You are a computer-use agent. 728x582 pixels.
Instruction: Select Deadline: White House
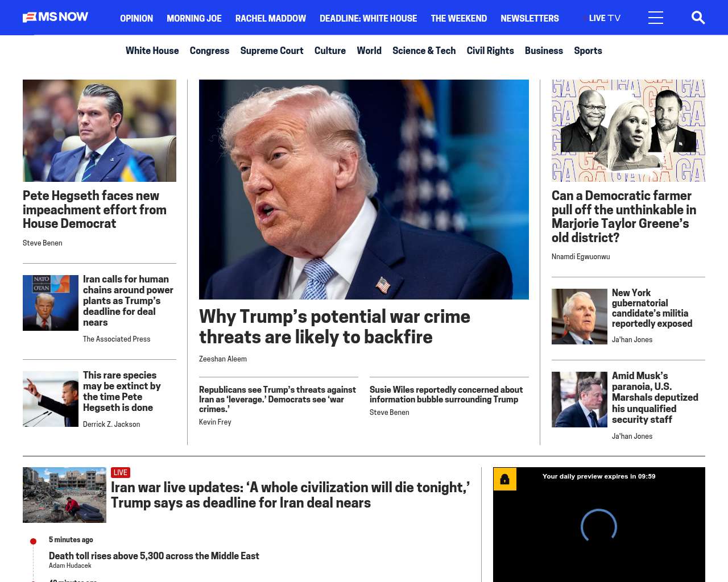pos(368,18)
